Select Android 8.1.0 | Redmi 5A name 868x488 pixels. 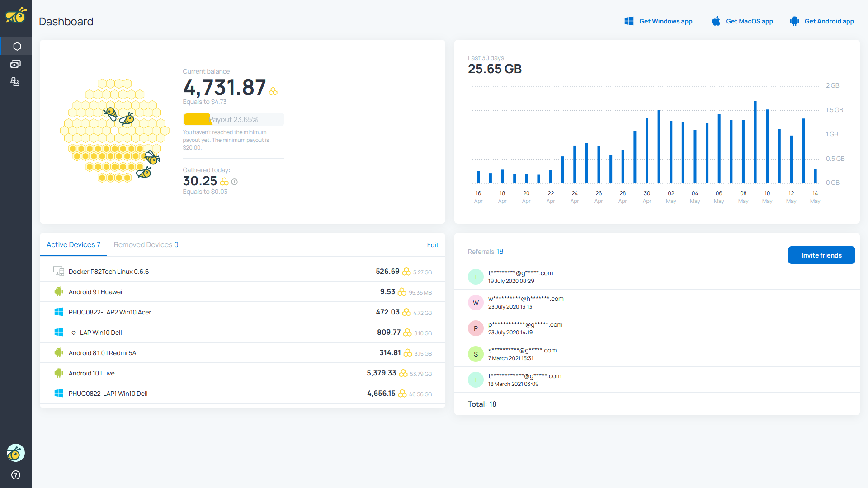102,353
